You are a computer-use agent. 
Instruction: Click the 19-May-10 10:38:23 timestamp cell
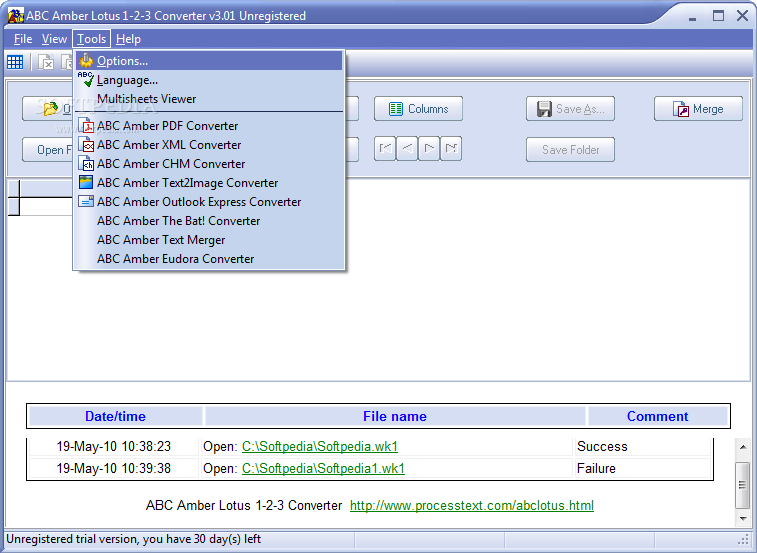click(113, 446)
